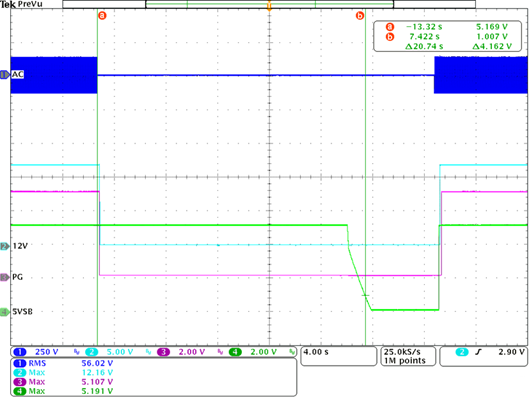Click the trigger level 2.90 V readout
Screen dimensions: 529x397
tap(511, 352)
